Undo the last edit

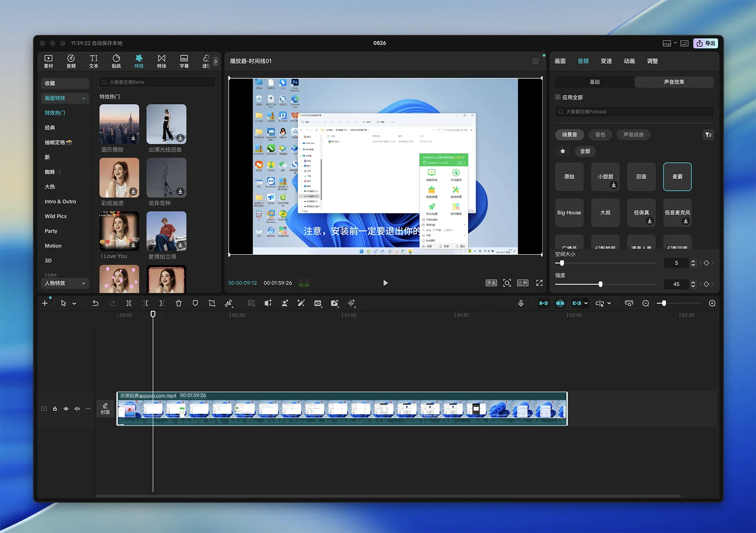tap(95, 303)
